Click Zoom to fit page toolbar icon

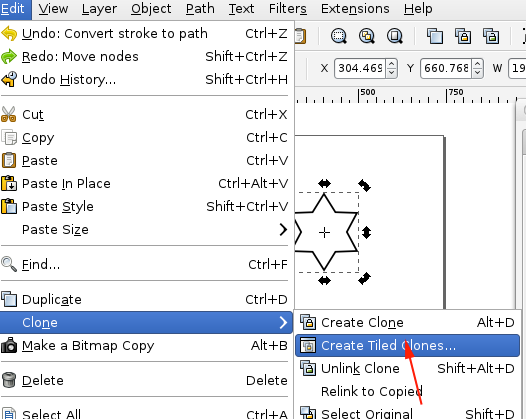pos(395,36)
